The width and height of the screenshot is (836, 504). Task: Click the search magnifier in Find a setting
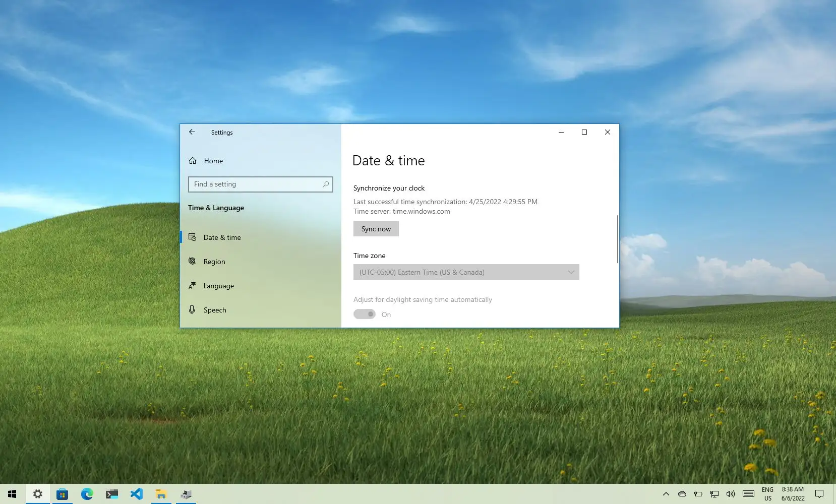[325, 184]
